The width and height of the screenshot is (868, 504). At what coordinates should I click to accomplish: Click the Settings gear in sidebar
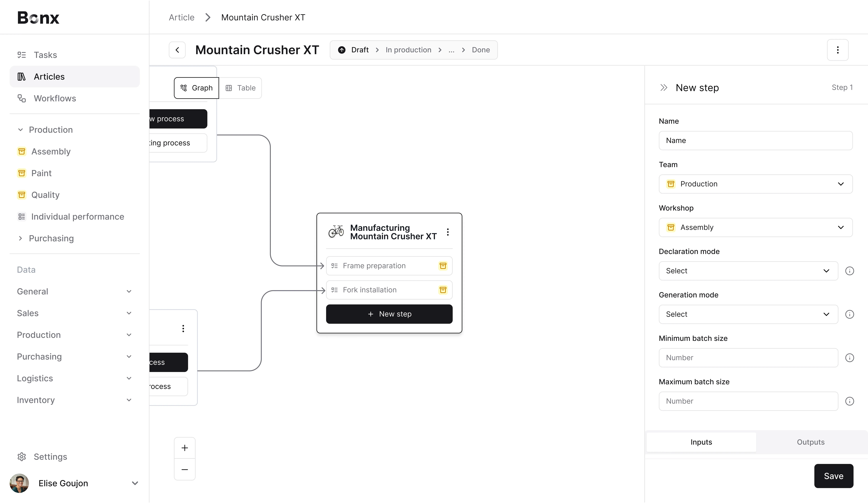[22, 457]
